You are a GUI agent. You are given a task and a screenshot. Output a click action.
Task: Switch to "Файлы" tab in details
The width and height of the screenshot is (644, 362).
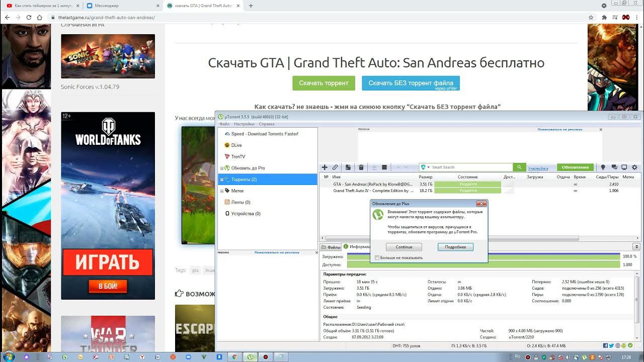click(331, 247)
